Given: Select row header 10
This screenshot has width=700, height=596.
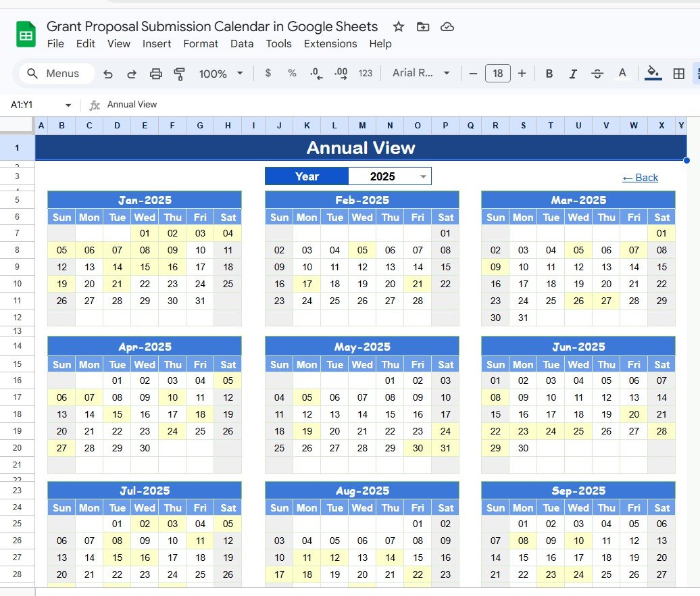Looking at the screenshot, I should point(17,284).
